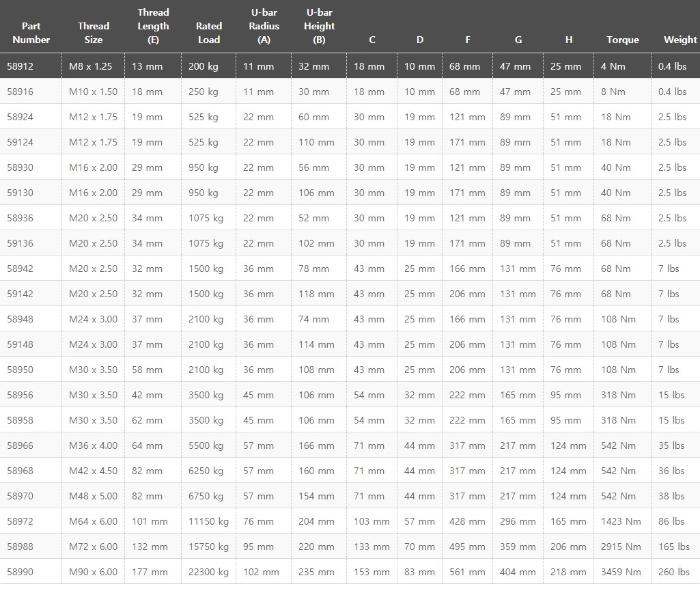Screen dimensions: 700x593
Task: Select part number 58916
Action: point(20,92)
